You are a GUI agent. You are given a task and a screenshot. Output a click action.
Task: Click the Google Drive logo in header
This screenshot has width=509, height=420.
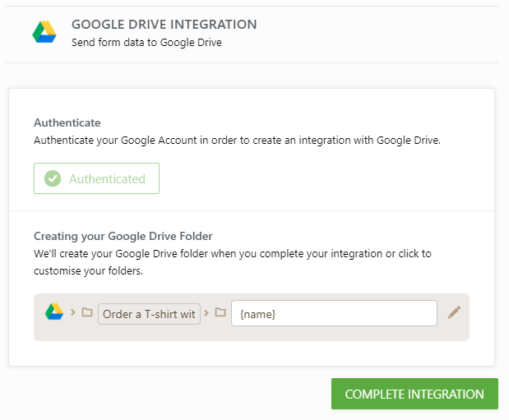pos(44,33)
